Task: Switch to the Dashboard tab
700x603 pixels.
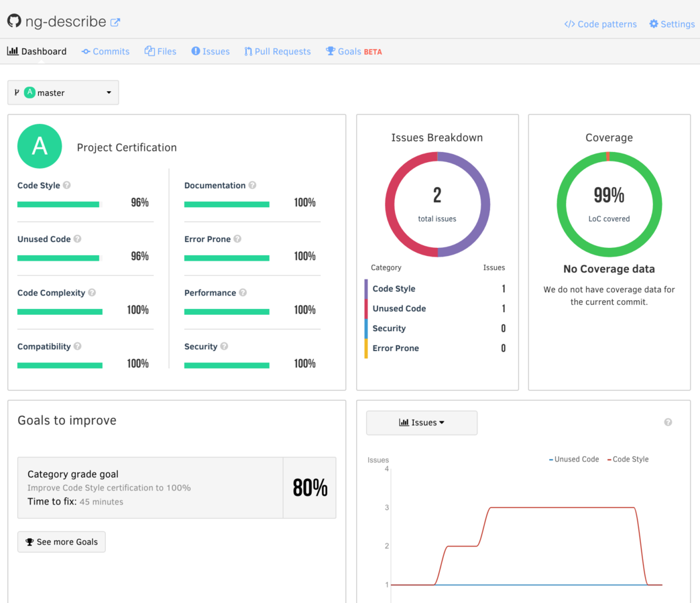Action: (37, 52)
